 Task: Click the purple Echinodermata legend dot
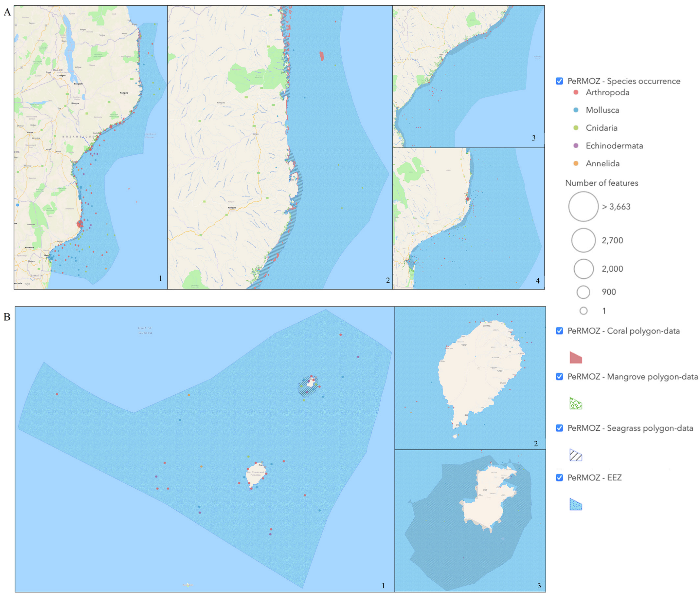576,146
